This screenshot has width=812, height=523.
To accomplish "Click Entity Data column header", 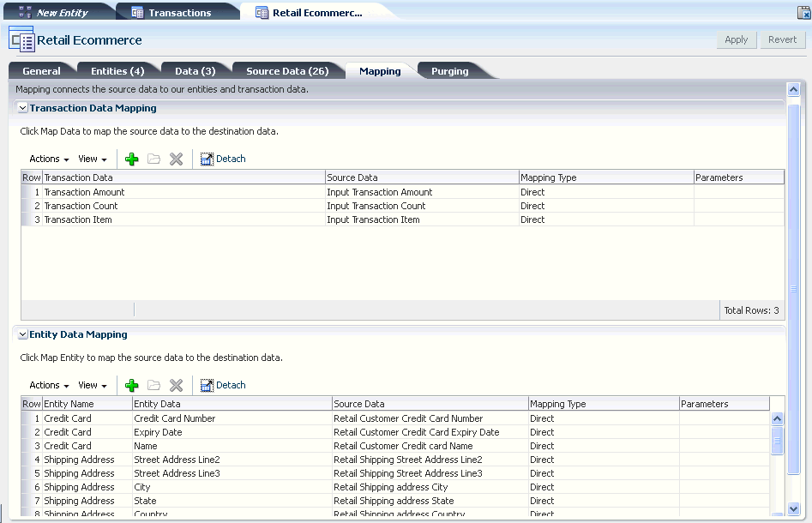I will click(232, 404).
